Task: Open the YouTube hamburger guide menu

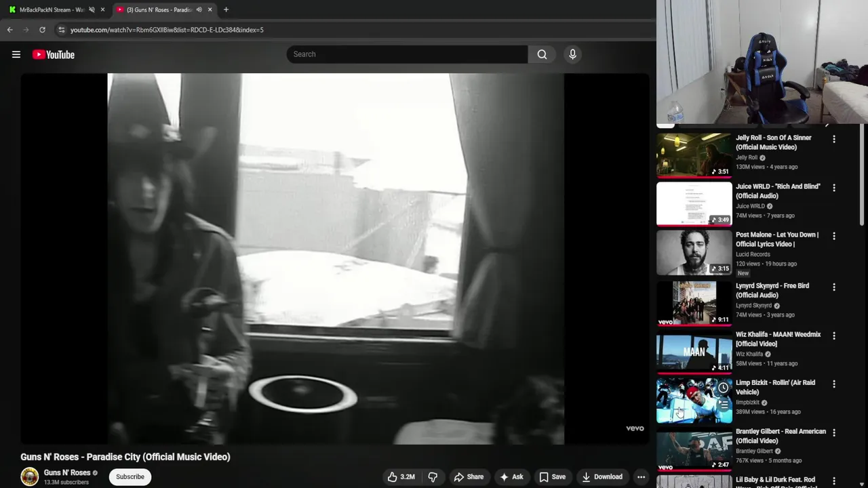Action: pyautogui.click(x=16, y=54)
